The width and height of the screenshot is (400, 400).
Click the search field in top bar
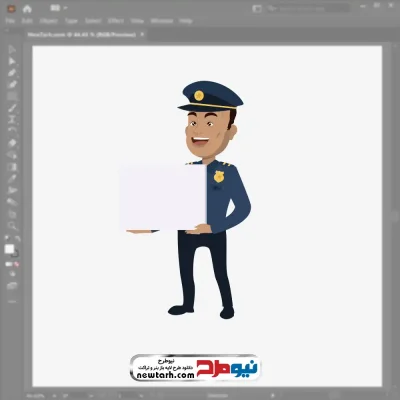tap(308, 9)
